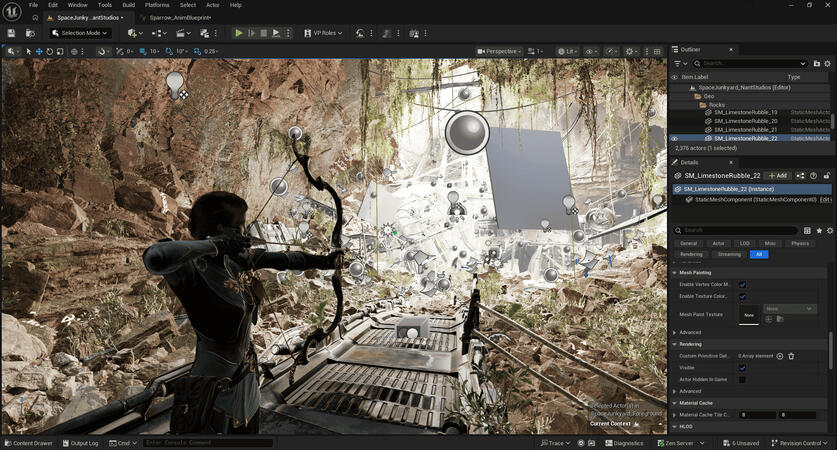The image size is (837, 450).
Task: Click the green Play button
Action: point(239,33)
